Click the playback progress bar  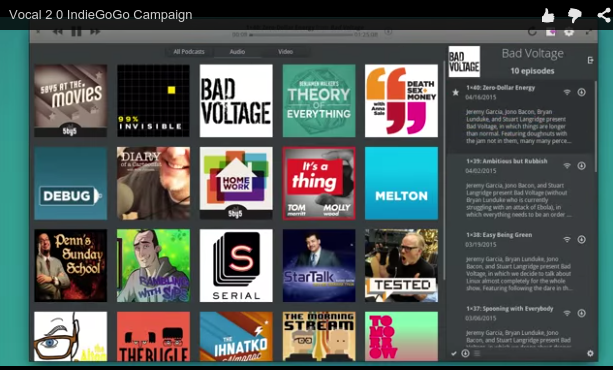pyautogui.click(x=301, y=35)
